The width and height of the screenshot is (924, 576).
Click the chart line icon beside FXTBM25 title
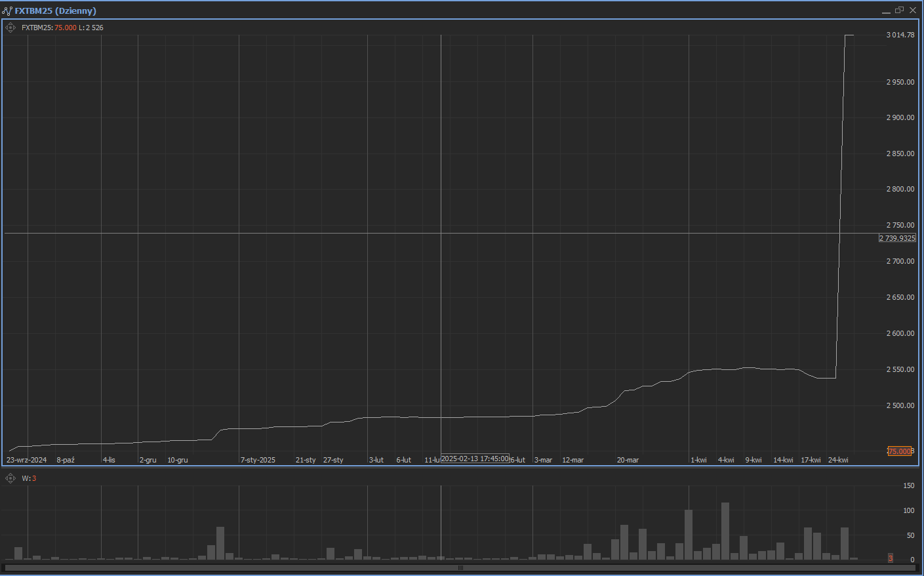[x=7, y=10]
